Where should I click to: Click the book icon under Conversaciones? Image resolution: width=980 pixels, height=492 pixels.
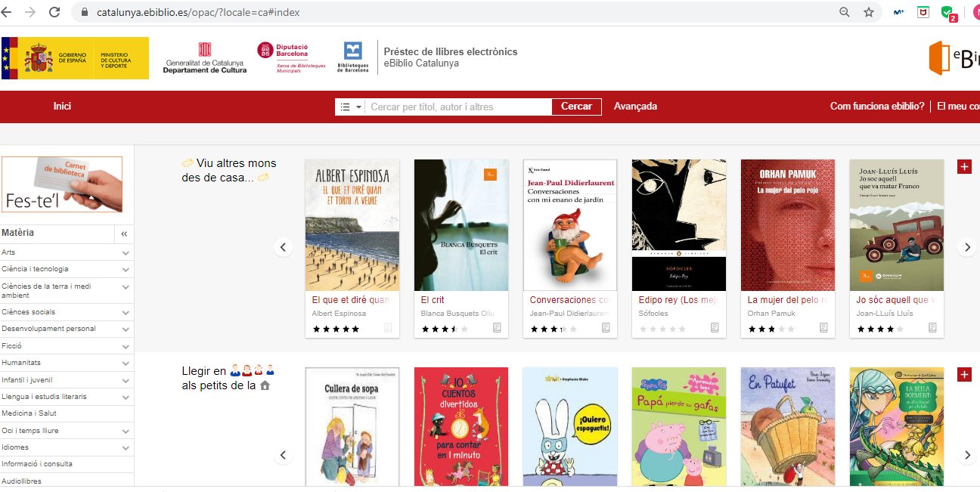[x=606, y=328]
